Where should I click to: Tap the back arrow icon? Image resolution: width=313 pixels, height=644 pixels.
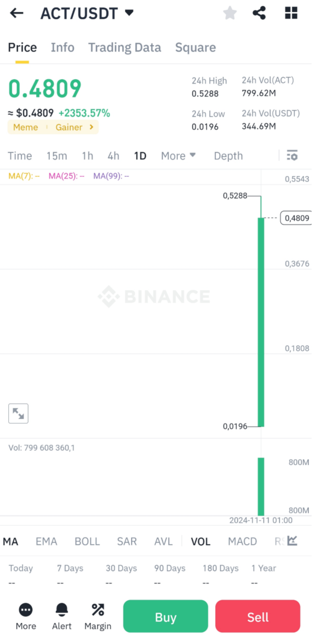[17, 13]
